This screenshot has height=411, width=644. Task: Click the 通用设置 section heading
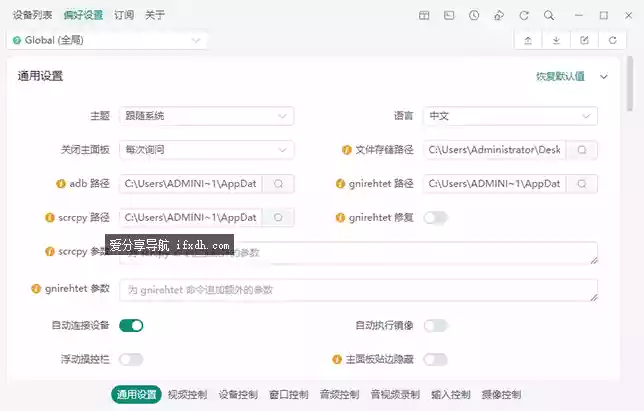coord(40,76)
